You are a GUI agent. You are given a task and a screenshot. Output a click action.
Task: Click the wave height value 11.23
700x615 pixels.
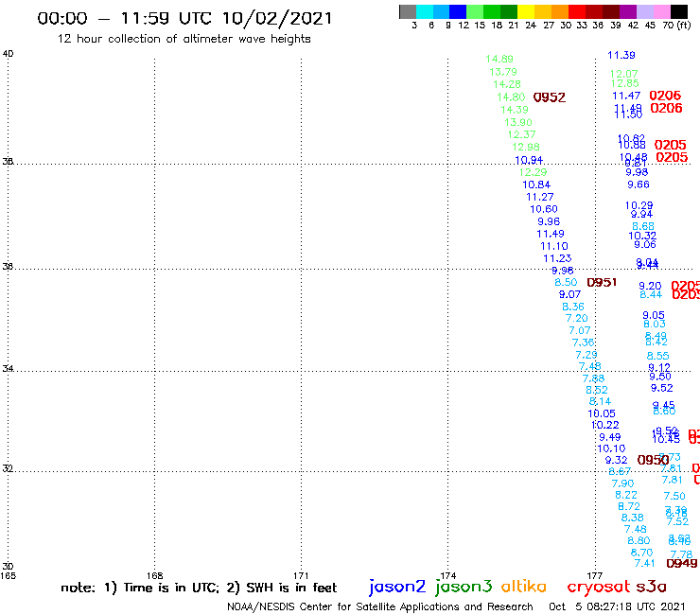coord(557,258)
